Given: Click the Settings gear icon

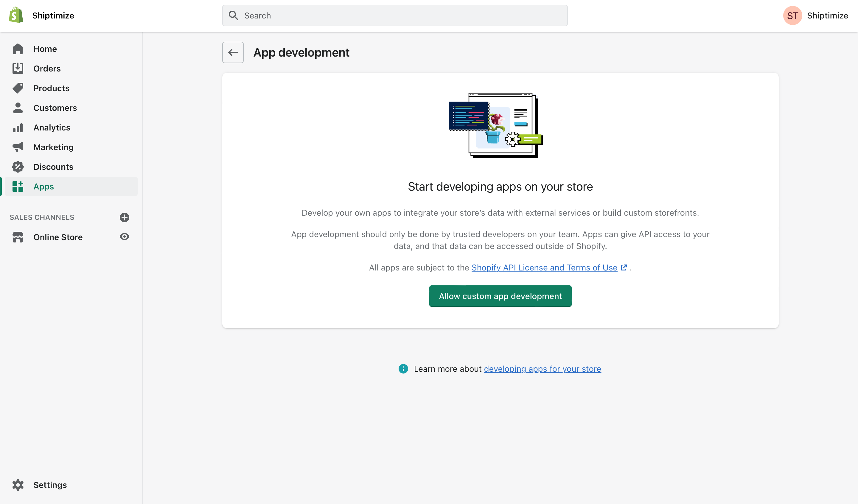Looking at the screenshot, I should [x=18, y=485].
